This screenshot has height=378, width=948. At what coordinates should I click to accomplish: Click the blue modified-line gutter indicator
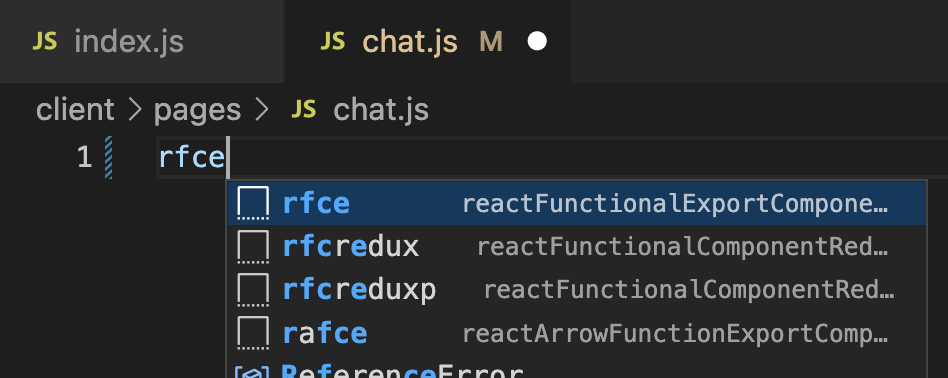click(108, 157)
